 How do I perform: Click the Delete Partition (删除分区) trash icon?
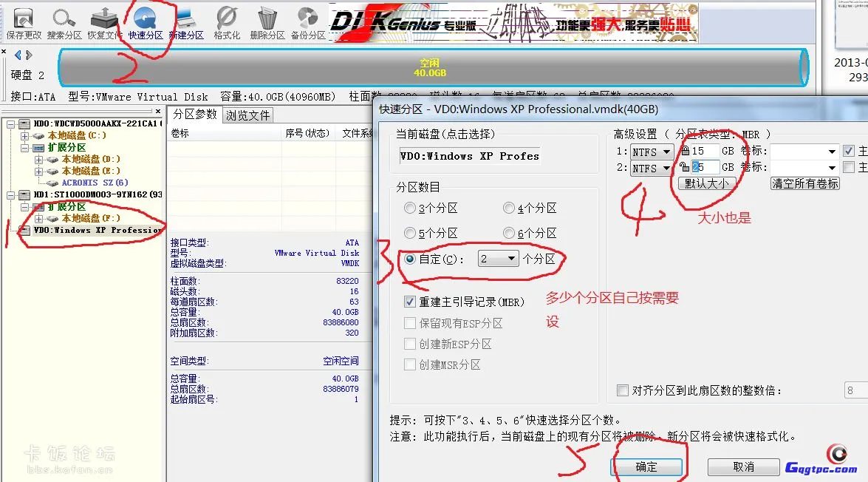tap(267, 22)
